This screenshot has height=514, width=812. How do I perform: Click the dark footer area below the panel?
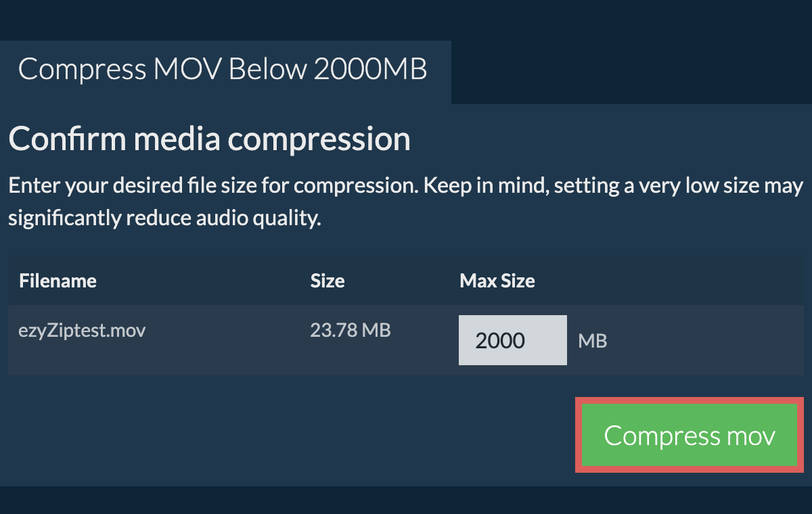point(406,499)
